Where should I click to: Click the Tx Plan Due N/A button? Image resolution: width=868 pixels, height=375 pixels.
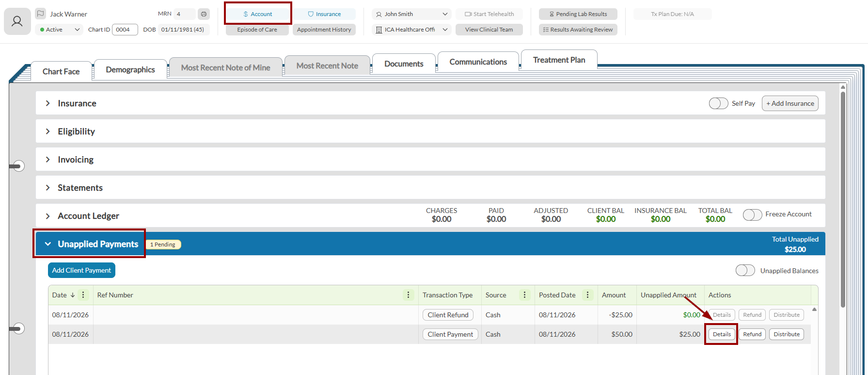tap(673, 14)
